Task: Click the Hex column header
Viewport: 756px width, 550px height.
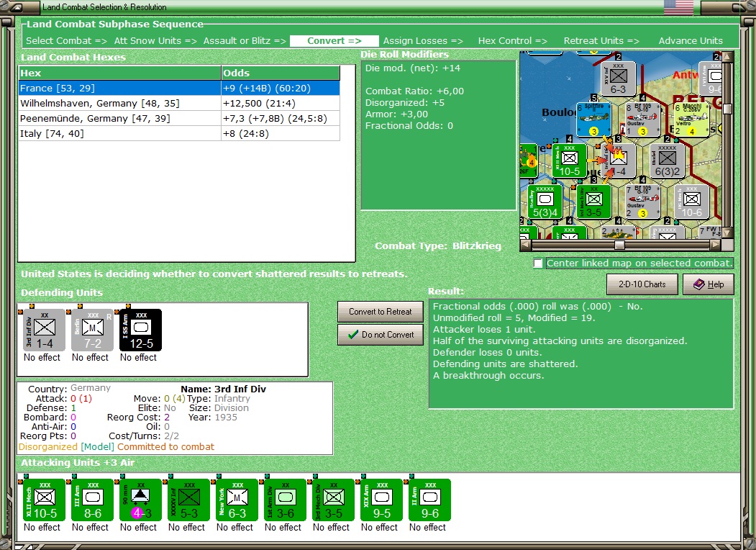Action: (x=119, y=73)
